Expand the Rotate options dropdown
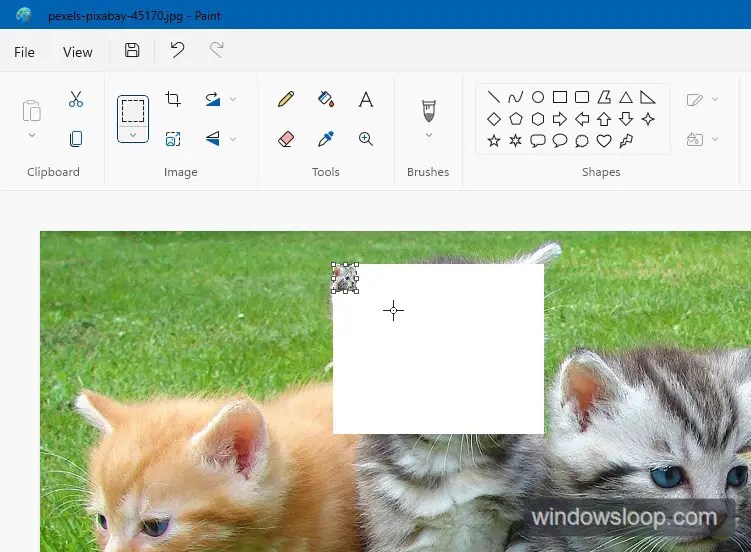 point(233,99)
